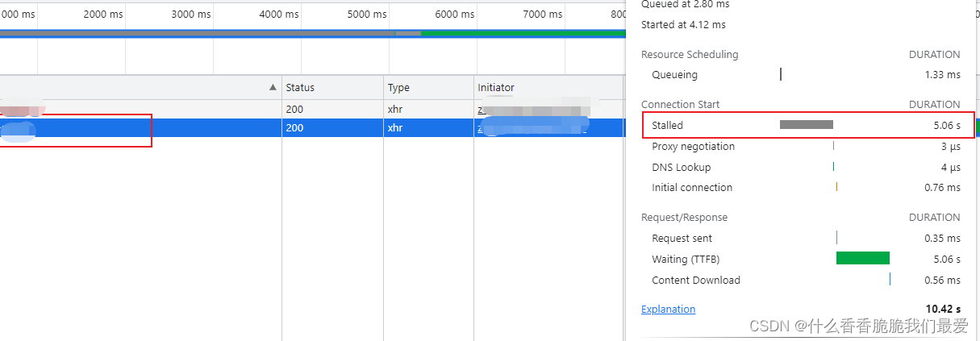Open initiator link of the highlighted request

point(532,128)
